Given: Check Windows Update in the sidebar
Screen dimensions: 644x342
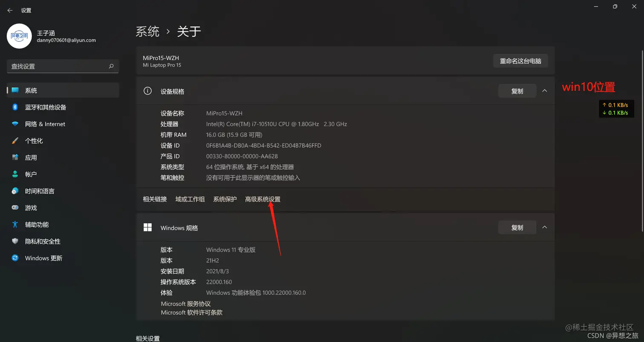Looking at the screenshot, I should pos(43,258).
